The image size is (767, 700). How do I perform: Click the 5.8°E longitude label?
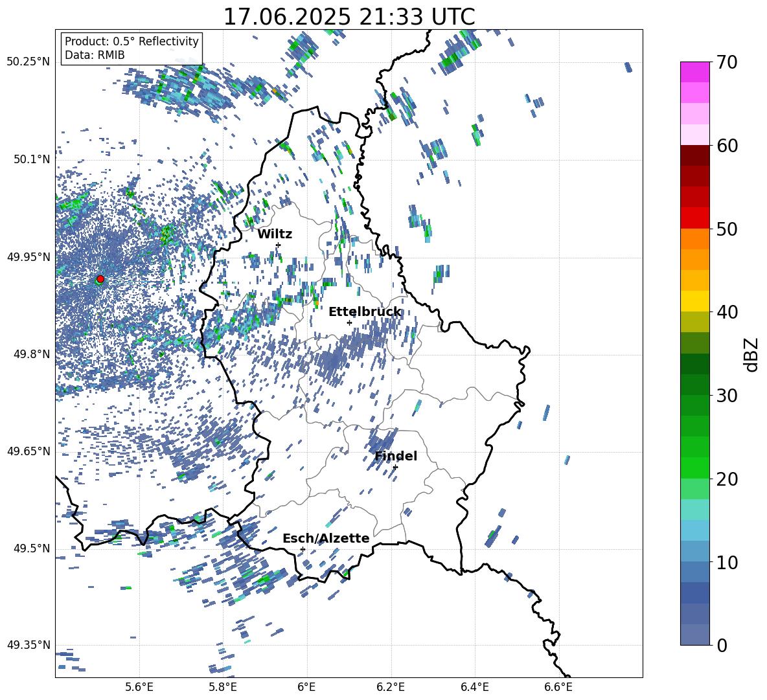(x=223, y=687)
